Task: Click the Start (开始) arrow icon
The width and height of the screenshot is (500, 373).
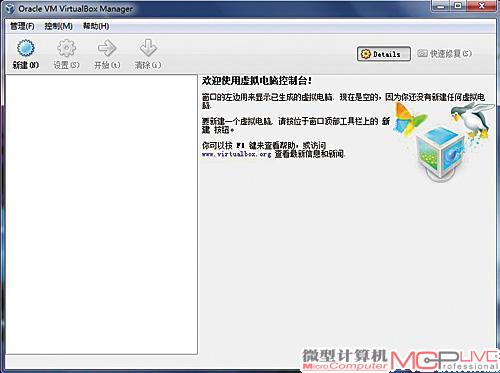Action: [x=107, y=48]
